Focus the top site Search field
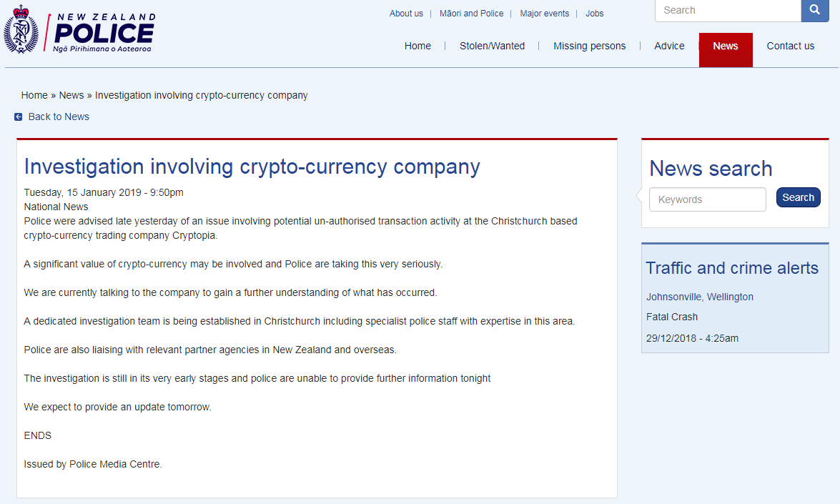 728,10
